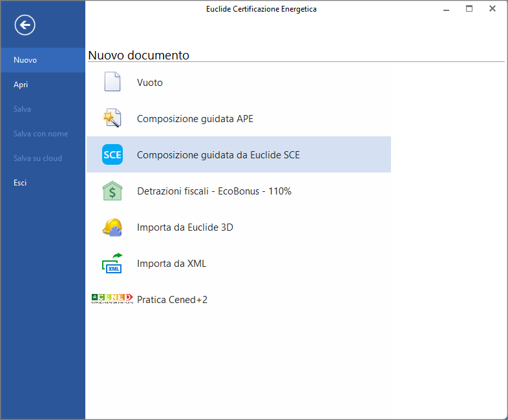This screenshot has height=420, width=508.
Task: Click the blue SCE icon
Action: pos(112,155)
